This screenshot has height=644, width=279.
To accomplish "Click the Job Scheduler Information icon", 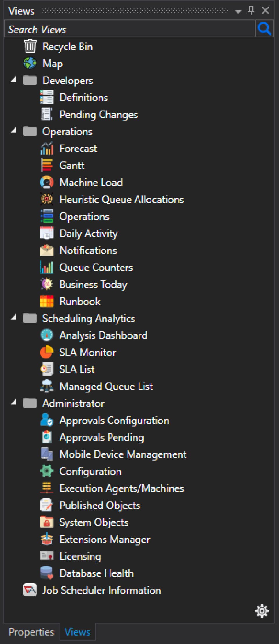I will click(30, 590).
